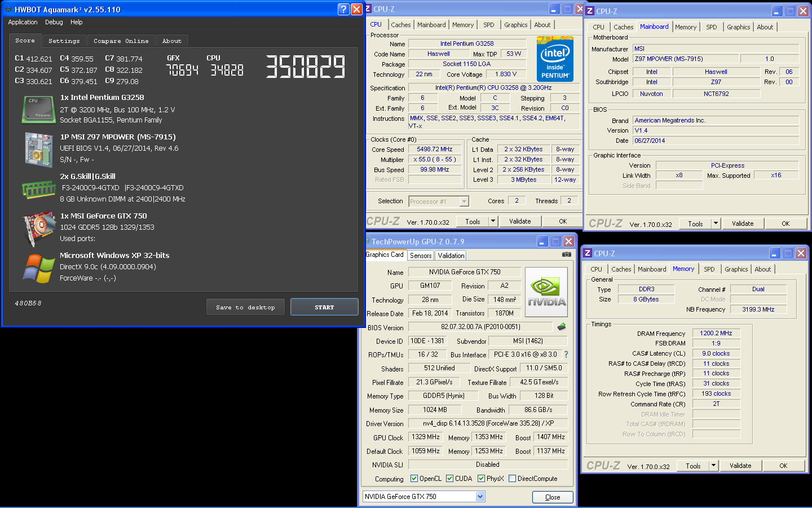Screen dimensions: 812x508
Task: Click the DRAM Frequency value 1200.2 MHz
Action: (x=716, y=334)
